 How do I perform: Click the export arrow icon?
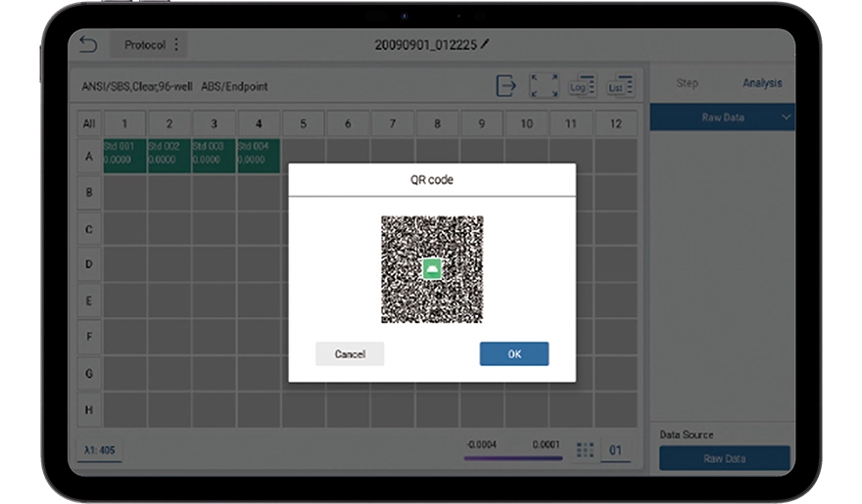point(505,86)
